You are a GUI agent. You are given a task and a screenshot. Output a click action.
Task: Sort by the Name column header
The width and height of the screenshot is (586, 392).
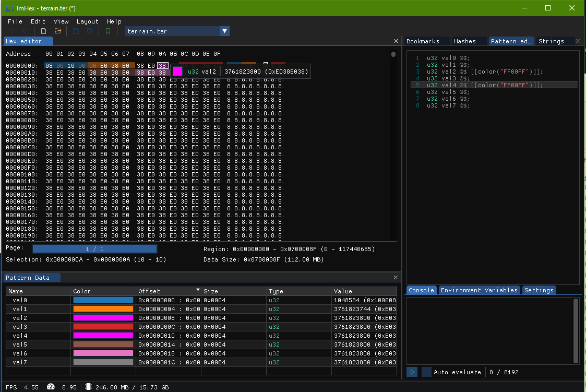click(38, 291)
